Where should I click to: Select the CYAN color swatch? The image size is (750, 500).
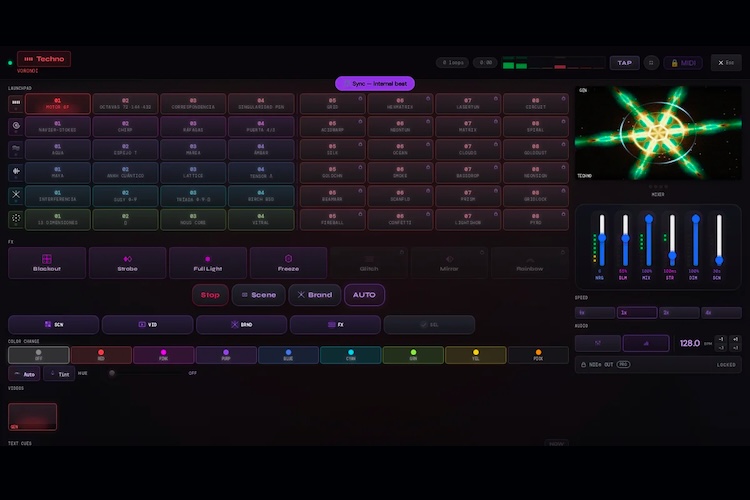point(351,355)
